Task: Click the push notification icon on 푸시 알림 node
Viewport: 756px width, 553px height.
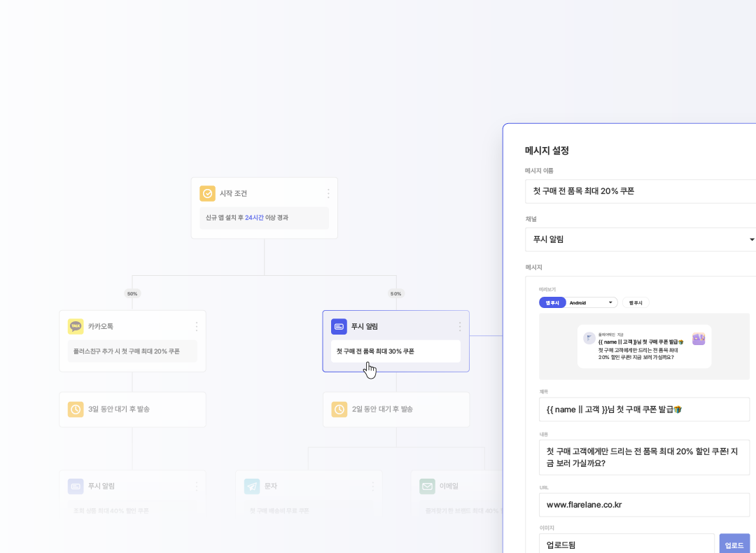Action: (x=339, y=326)
